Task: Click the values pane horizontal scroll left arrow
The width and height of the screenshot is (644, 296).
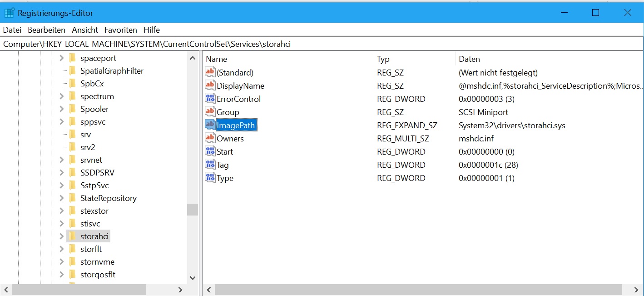Action: pos(208,290)
